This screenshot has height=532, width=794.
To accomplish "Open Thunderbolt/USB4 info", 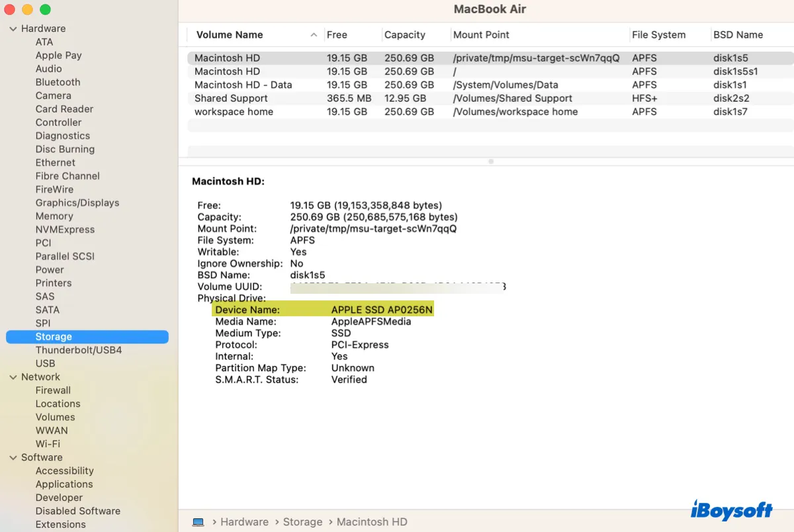I will click(x=79, y=350).
